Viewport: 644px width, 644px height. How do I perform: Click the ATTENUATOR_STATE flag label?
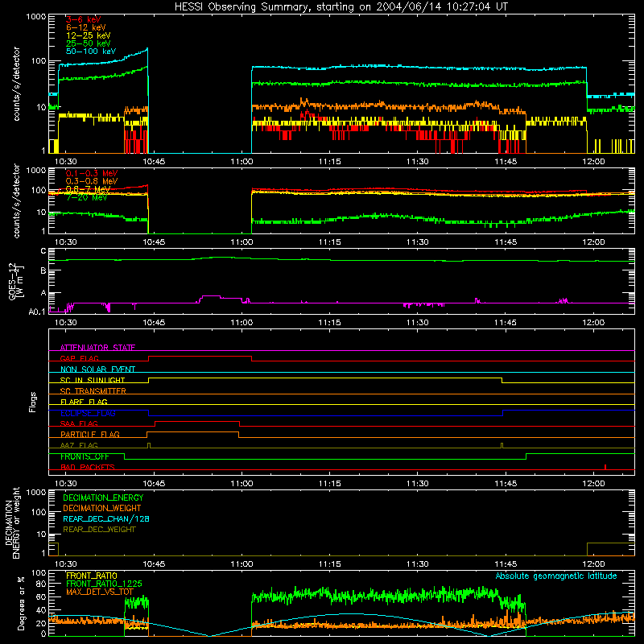click(x=97, y=348)
